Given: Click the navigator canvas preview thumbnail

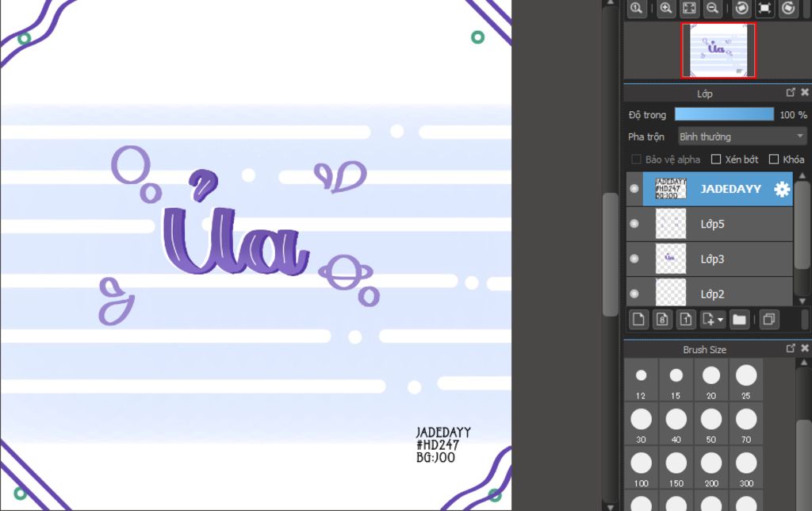Looking at the screenshot, I should (x=718, y=50).
